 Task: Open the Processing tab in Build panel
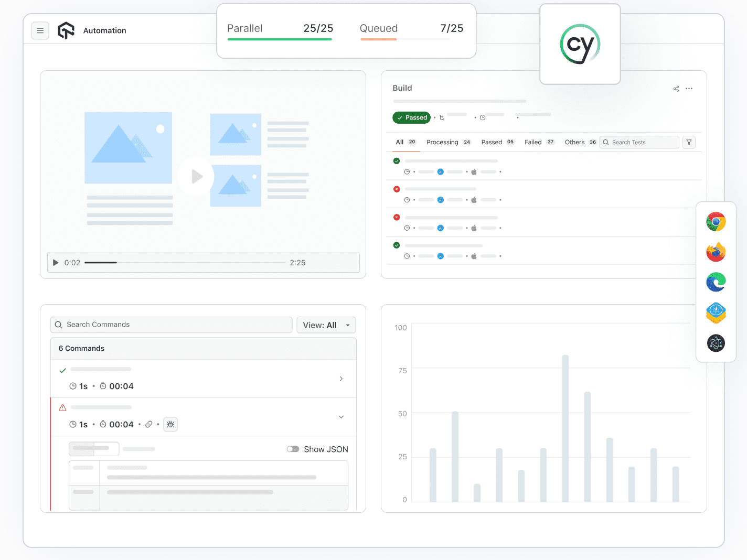point(442,142)
